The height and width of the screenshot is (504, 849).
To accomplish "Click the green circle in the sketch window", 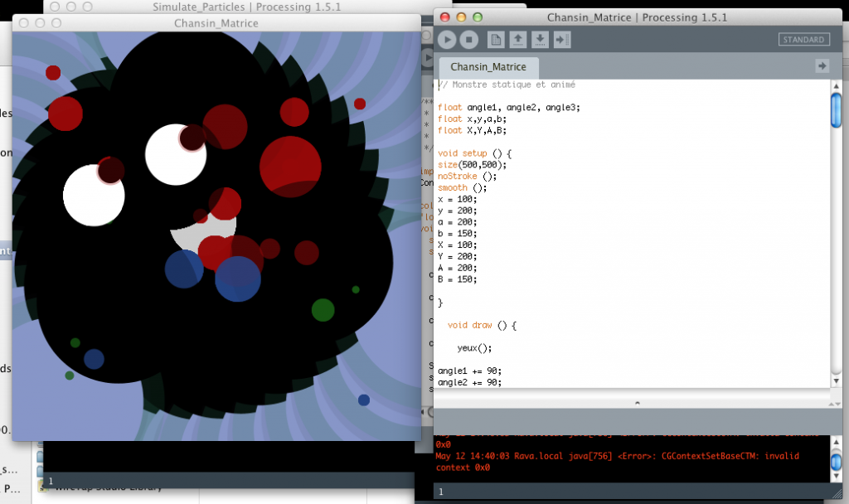I will 323,310.
